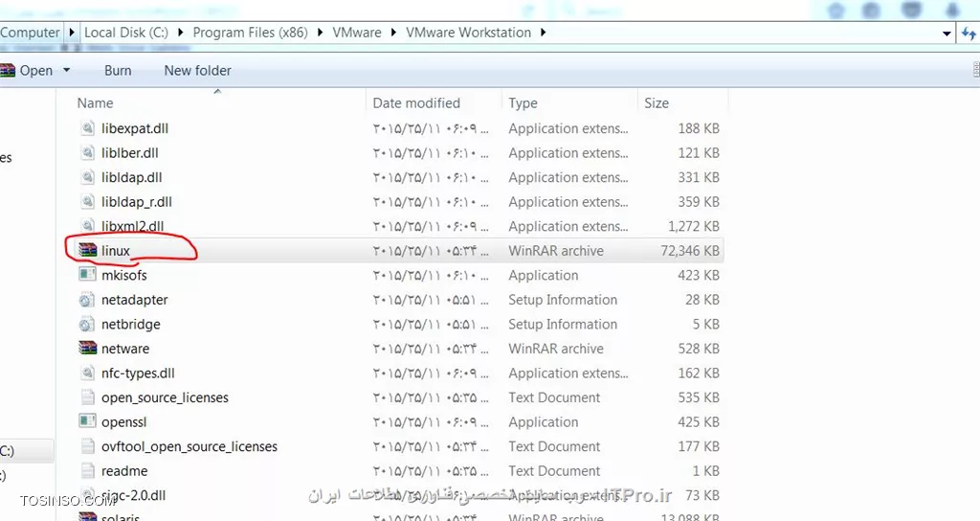Click the linux WinRAR archive icon
The image size is (980, 521).
click(x=87, y=250)
